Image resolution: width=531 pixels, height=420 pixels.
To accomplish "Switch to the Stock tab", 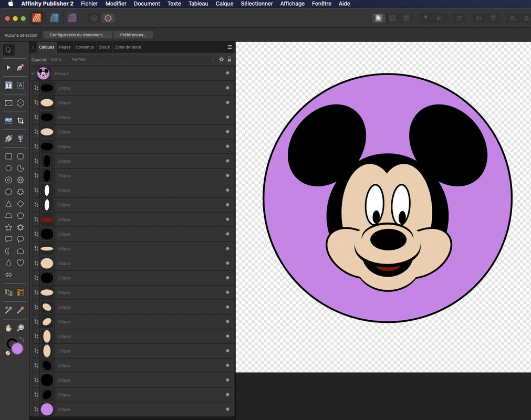I will 105,47.
